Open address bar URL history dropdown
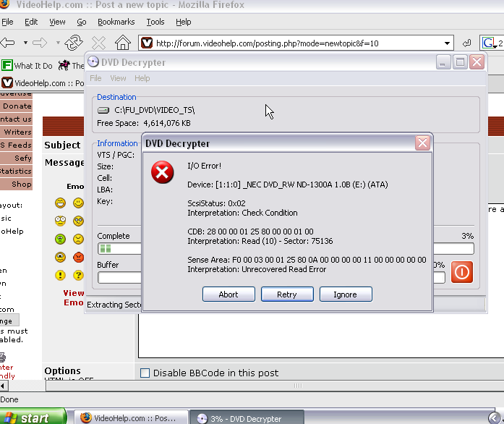The width and height of the screenshot is (504, 424). [447, 43]
